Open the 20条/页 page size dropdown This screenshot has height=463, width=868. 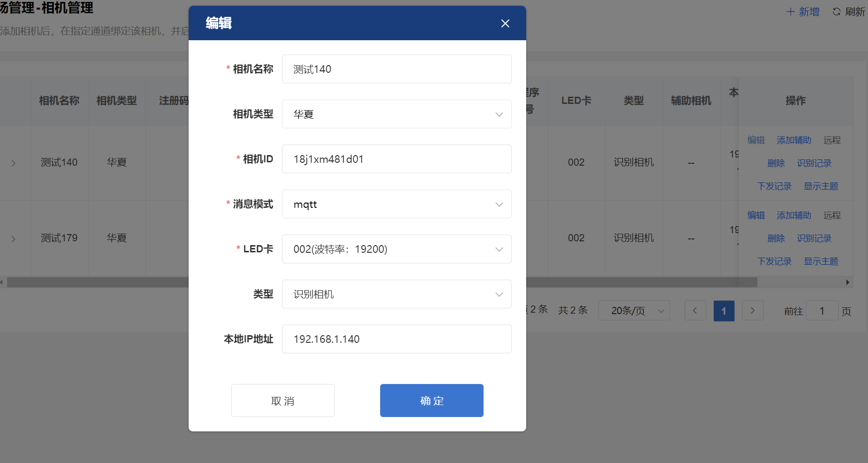click(x=634, y=311)
